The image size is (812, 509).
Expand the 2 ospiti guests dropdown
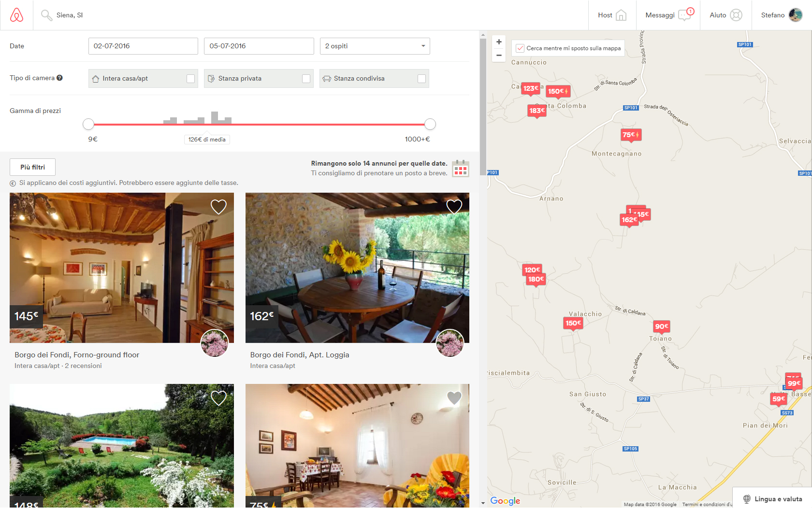[x=375, y=46]
